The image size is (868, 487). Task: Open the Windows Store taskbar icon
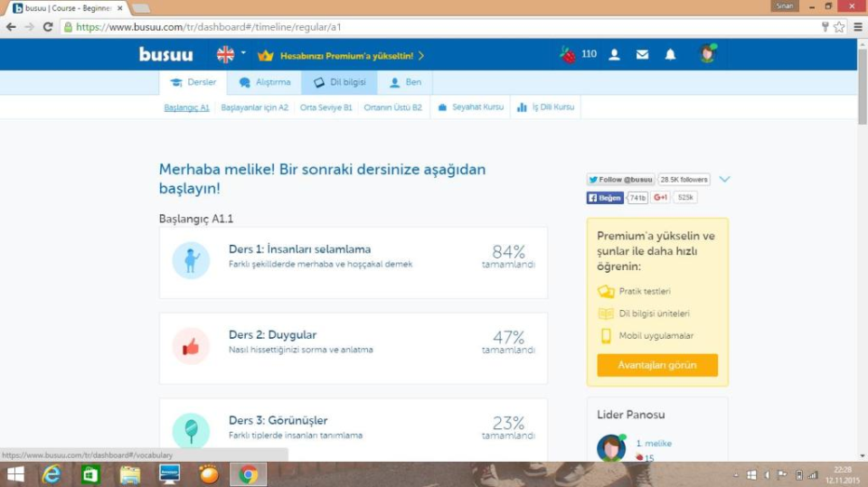[x=90, y=474]
